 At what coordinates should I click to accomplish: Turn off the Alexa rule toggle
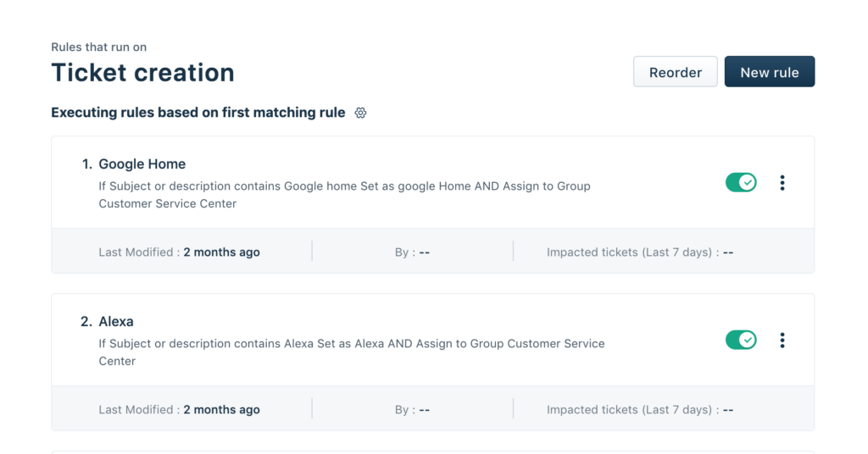point(741,340)
